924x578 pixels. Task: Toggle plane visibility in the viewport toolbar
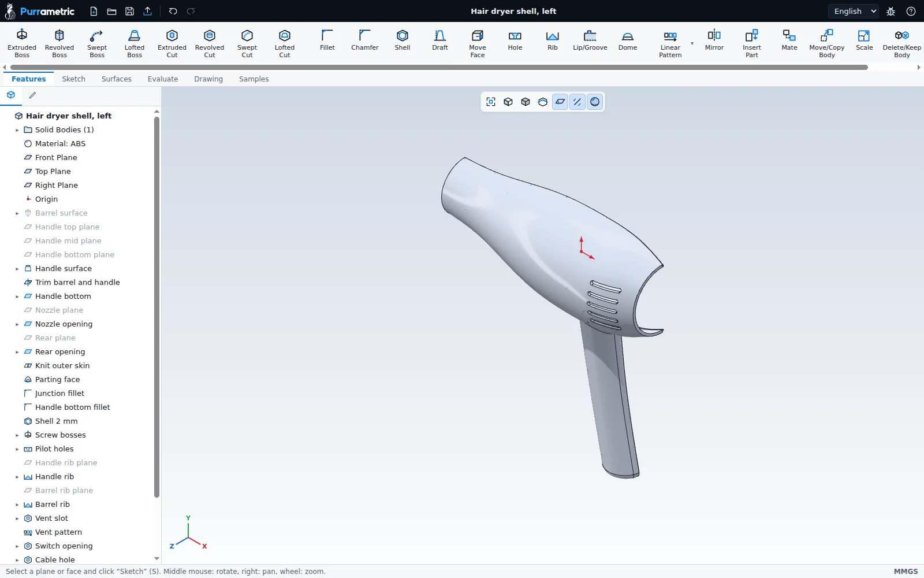pos(560,102)
